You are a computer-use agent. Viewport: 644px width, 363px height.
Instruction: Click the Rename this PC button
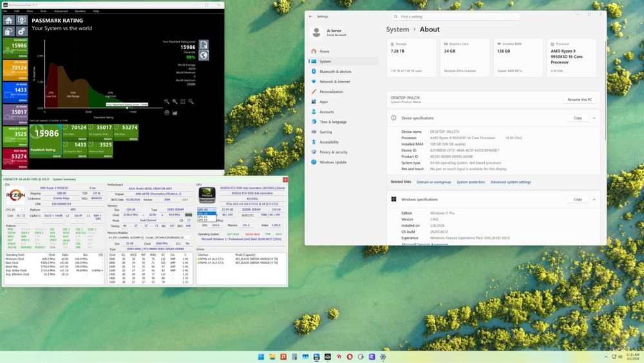click(580, 99)
